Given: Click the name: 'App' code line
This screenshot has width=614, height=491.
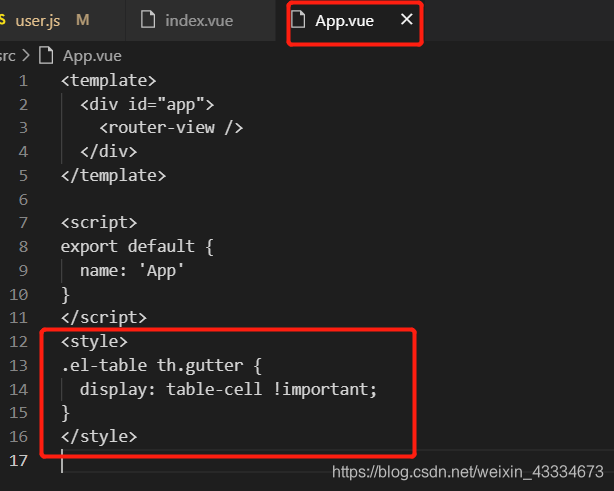Looking at the screenshot, I should [132, 271].
